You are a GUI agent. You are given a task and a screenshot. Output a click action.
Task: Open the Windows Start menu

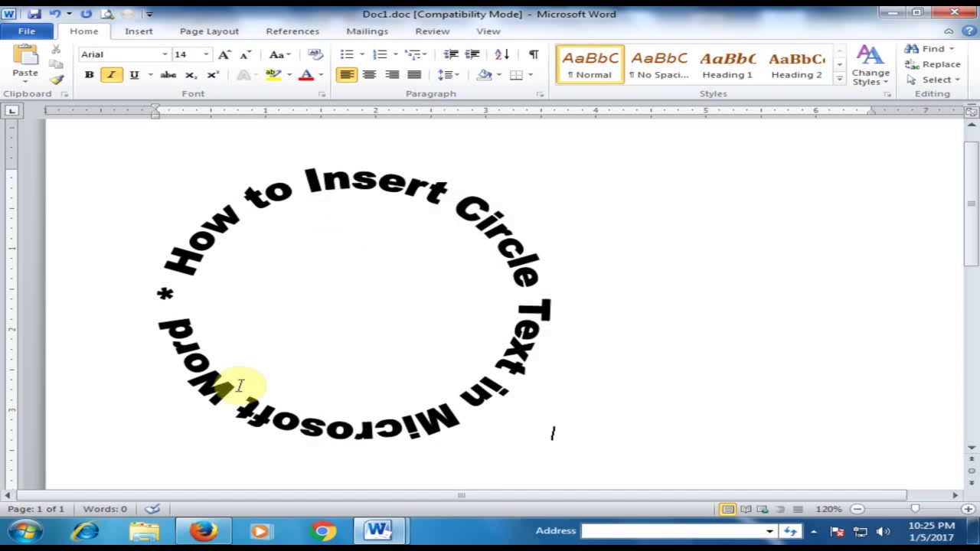pyautogui.click(x=24, y=531)
